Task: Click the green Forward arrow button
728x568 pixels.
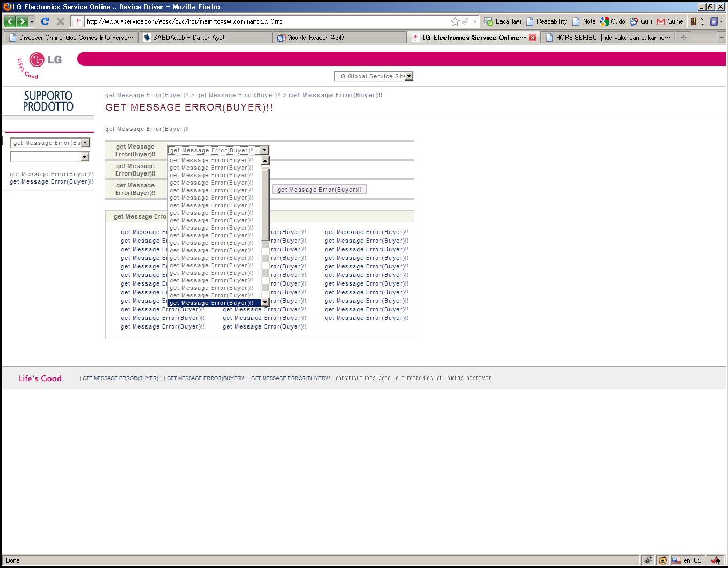Action: pyautogui.click(x=22, y=21)
